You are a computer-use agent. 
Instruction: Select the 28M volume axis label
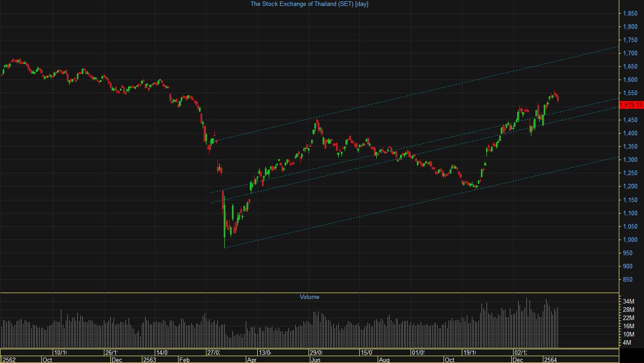click(x=628, y=310)
